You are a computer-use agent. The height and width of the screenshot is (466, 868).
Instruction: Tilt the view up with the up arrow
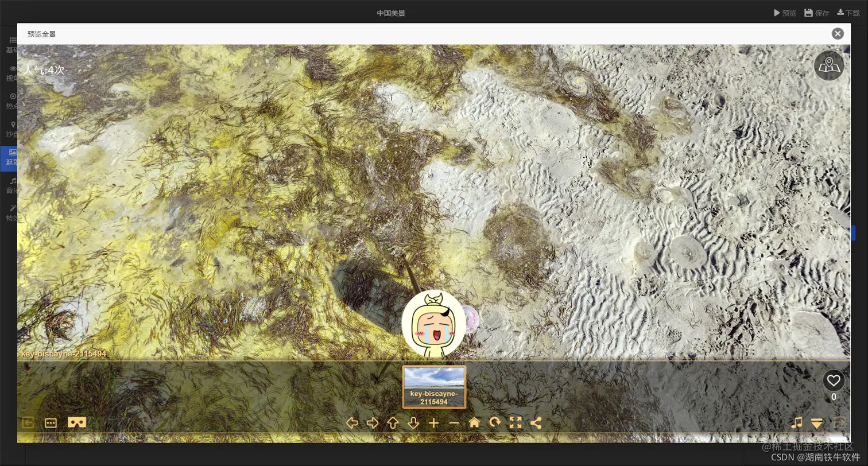[x=393, y=423]
